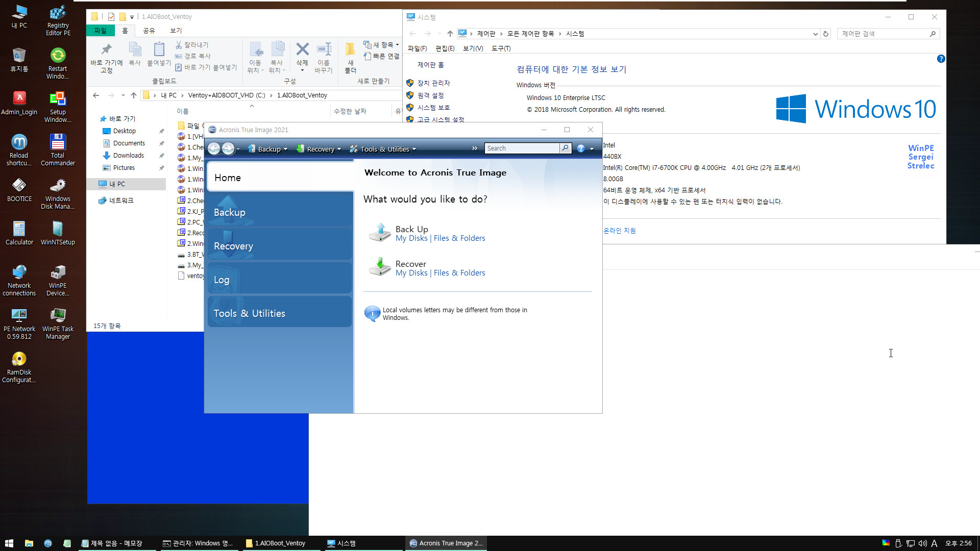Open BOOTICE desktop icon
The width and height of the screenshot is (980, 551).
19,190
